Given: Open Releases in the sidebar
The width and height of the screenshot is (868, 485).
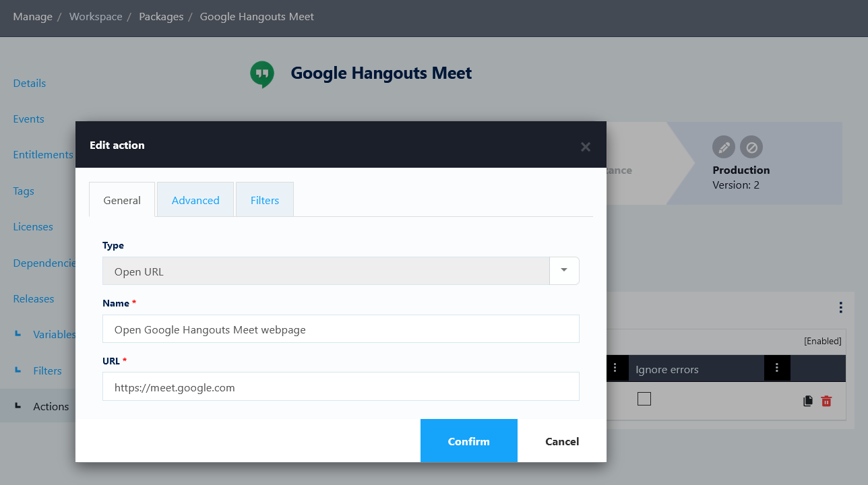Looking at the screenshot, I should 34,299.
